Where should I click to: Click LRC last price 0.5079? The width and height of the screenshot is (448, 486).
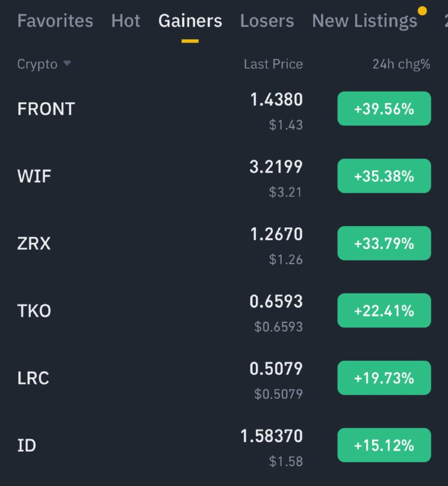pos(276,369)
